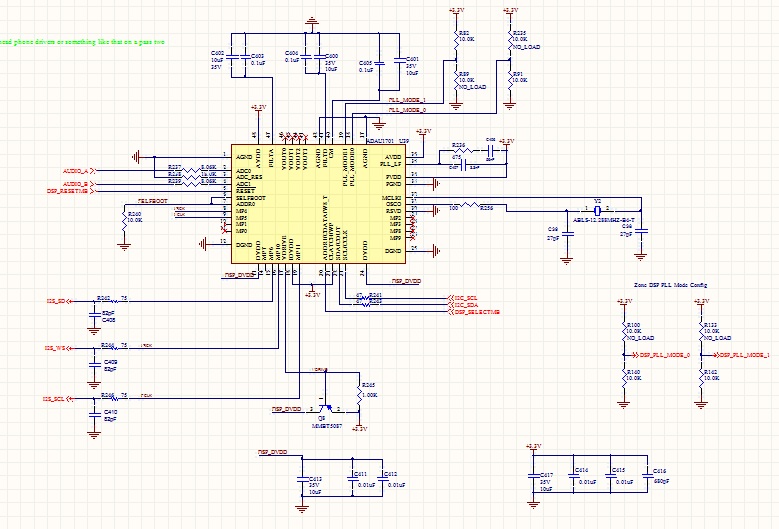
Task: Click the DSP_RESETMB port
Action: pos(71,191)
